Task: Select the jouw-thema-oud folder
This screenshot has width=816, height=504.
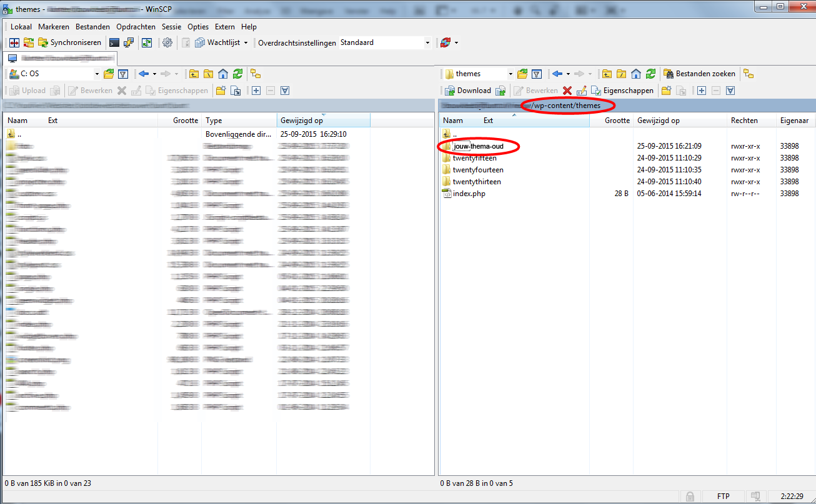Action: [478, 146]
